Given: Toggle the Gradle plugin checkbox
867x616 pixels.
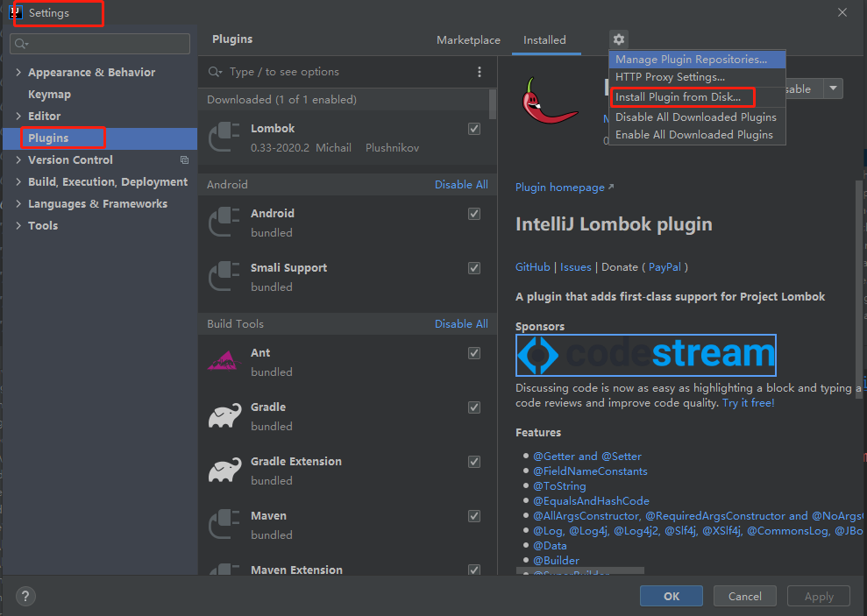Looking at the screenshot, I should tap(474, 407).
